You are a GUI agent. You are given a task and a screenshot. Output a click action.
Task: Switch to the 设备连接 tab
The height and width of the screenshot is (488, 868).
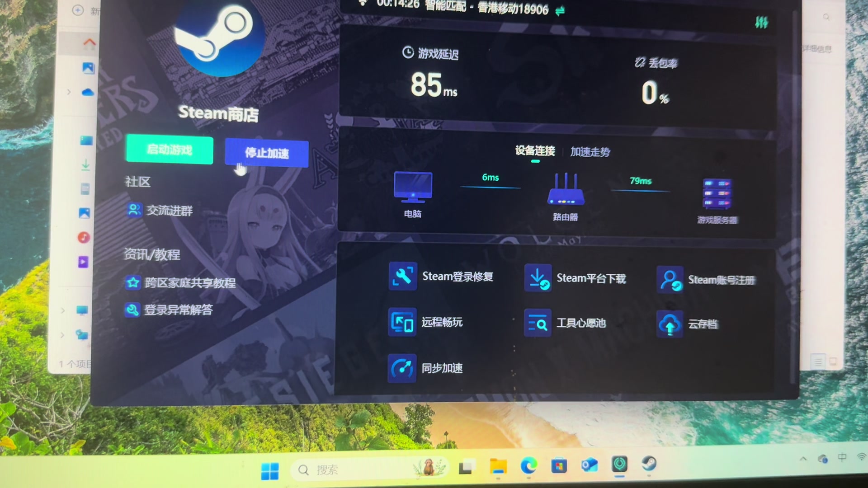pos(535,151)
